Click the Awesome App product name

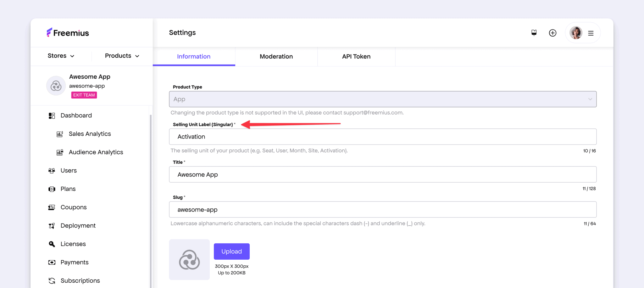pyautogui.click(x=90, y=77)
